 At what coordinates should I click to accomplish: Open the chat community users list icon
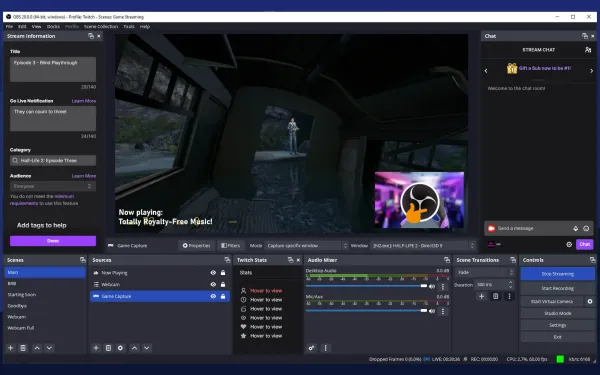pos(588,50)
